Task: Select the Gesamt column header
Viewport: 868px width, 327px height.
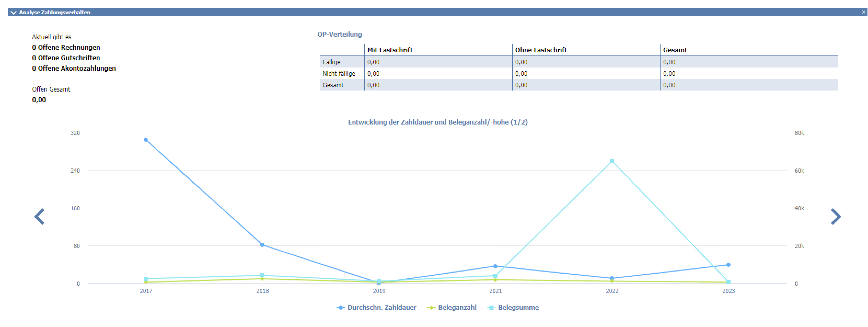Action: click(x=675, y=50)
